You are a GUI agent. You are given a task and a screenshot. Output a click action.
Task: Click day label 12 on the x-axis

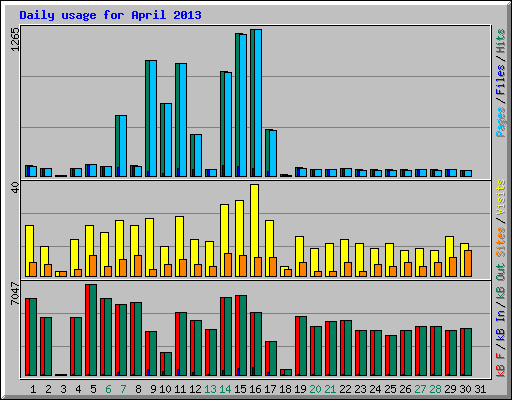(x=195, y=389)
